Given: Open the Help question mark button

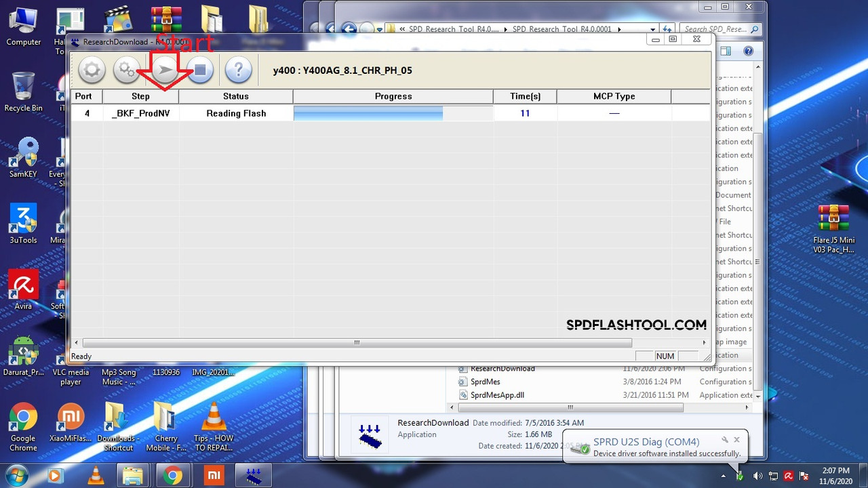Looking at the screenshot, I should (x=238, y=70).
